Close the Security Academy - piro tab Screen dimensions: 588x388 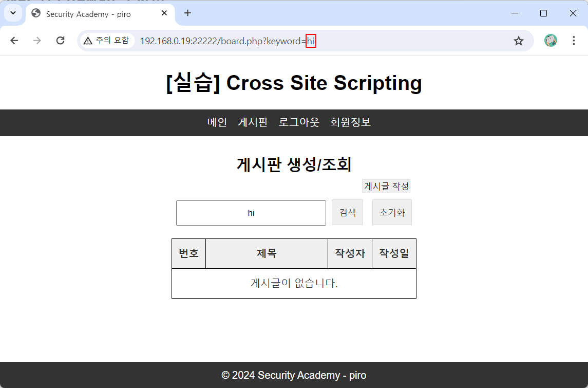[164, 13]
